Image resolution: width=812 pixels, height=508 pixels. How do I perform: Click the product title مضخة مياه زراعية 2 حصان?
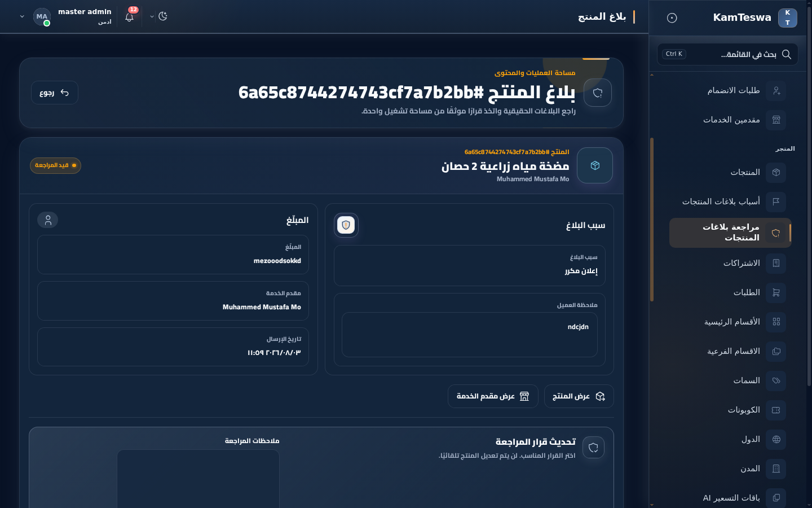(505, 166)
